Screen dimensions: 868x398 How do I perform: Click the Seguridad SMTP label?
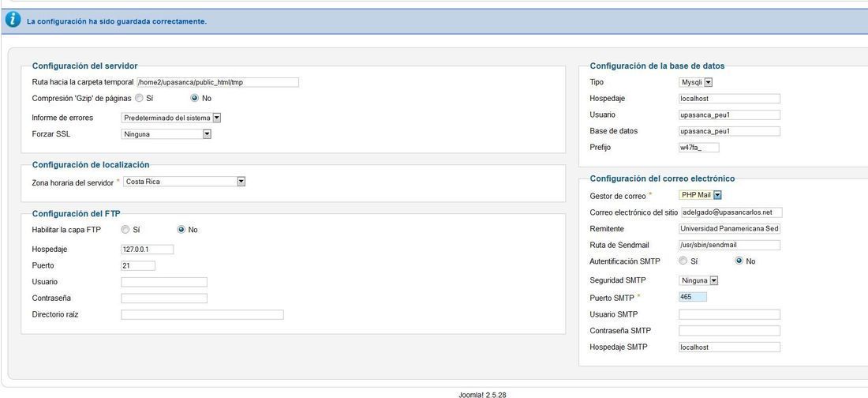click(618, 280)
